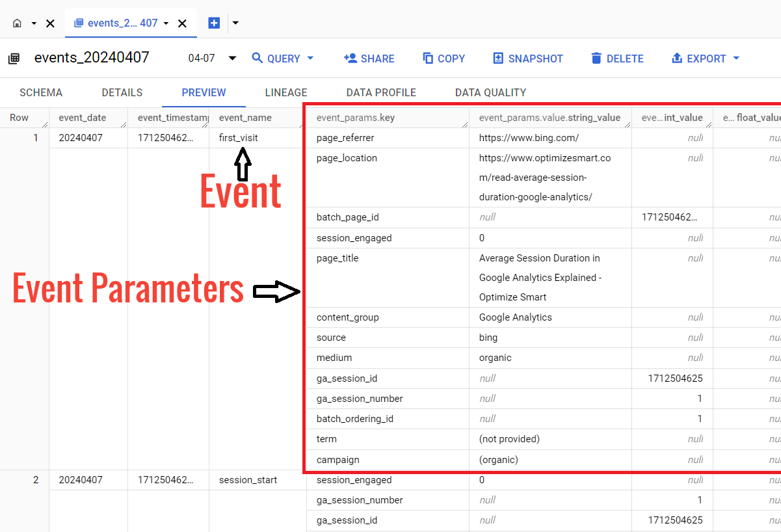Click the Delete trash icon
The width and height of the screenshot is (781, 532).
click(596, 59)
